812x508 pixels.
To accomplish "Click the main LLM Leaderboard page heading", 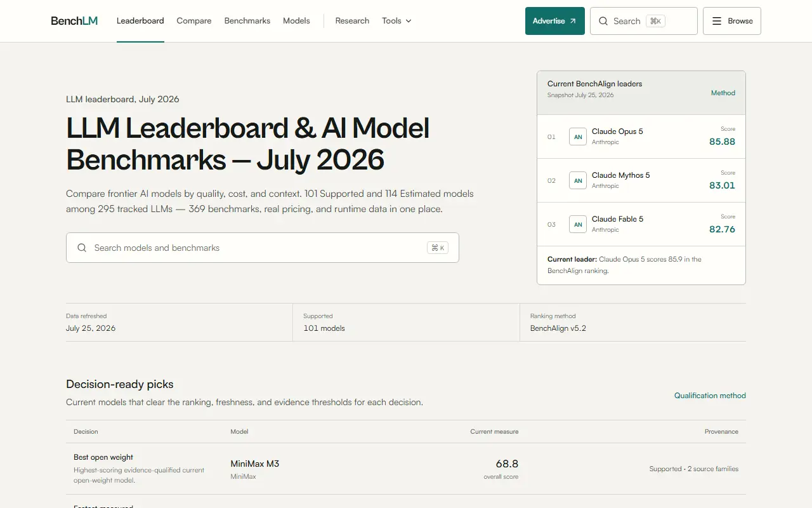I will pos(248,144).
